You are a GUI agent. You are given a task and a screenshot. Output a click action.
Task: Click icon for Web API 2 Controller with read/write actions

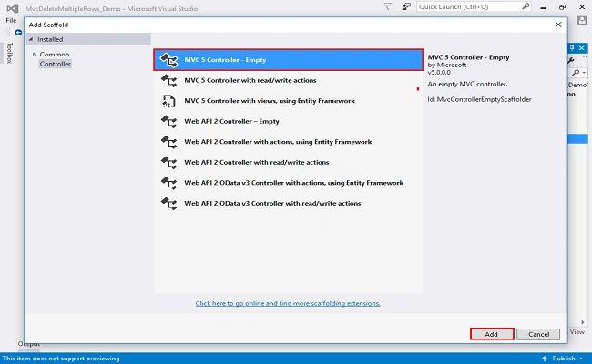[168, 162]
